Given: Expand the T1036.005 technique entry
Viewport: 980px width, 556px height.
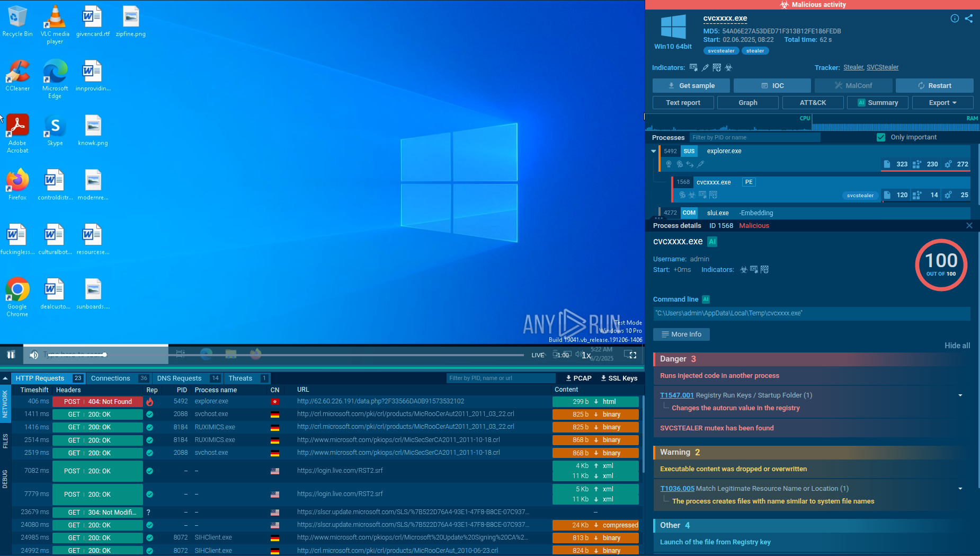Looking at the screenshot, I should tap(960, 489).
